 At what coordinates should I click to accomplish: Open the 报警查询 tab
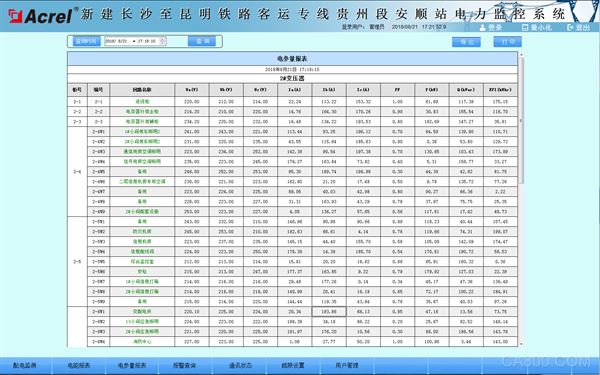point(185,365)
